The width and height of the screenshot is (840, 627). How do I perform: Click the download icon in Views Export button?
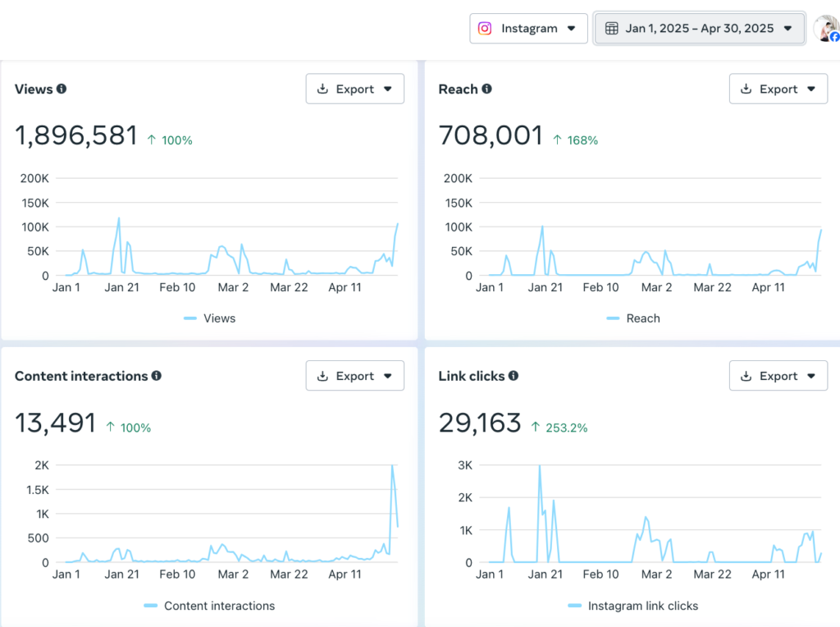323,89
